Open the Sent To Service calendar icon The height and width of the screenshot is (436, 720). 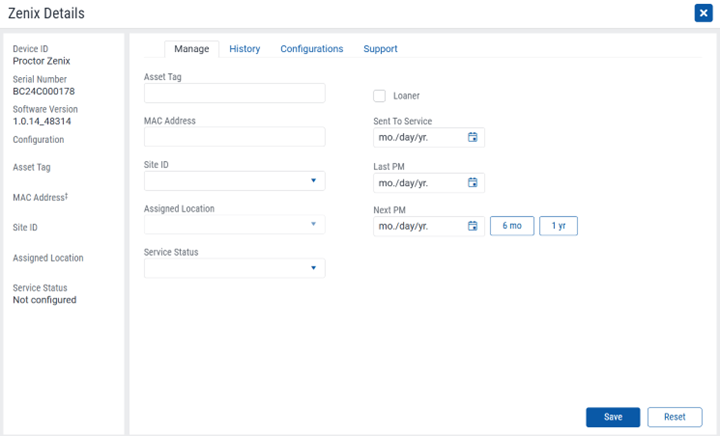(x=472, y=137)
